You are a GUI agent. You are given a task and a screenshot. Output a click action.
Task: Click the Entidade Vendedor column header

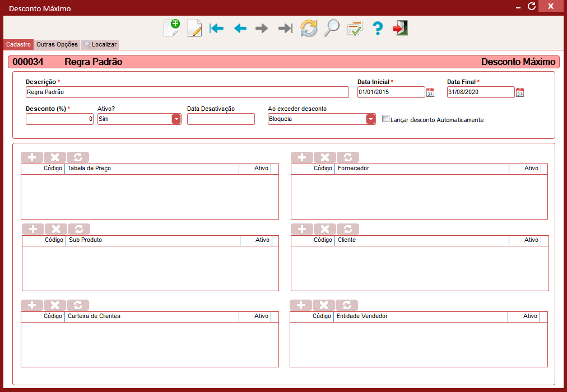[421, 316]
